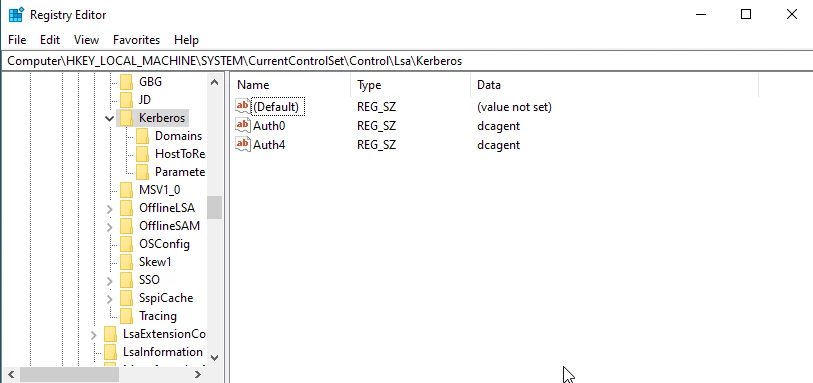Click horizontal scrollbar left arrow
This screenshot has height=383, width=813.
[x=11, y=374]
